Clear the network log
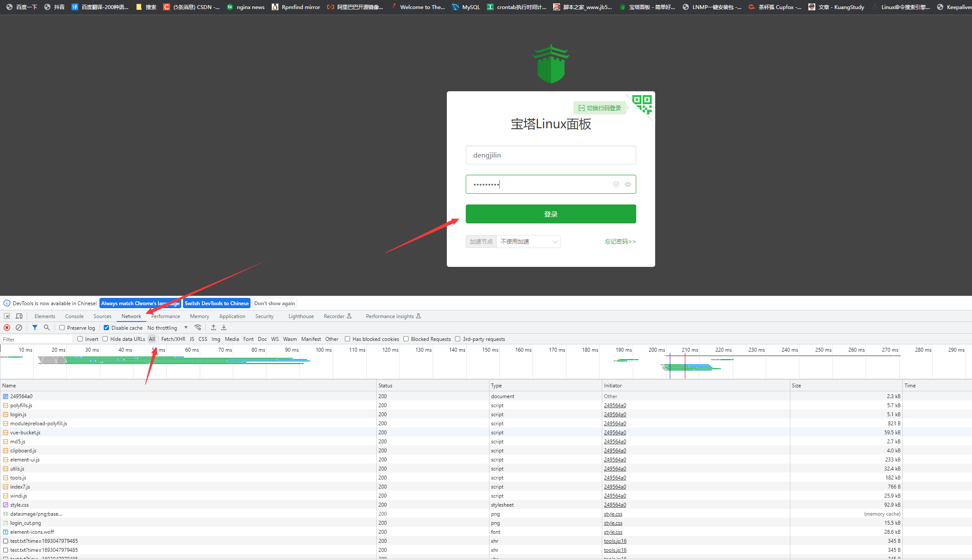Screen dimensions: 972x560 19,328
